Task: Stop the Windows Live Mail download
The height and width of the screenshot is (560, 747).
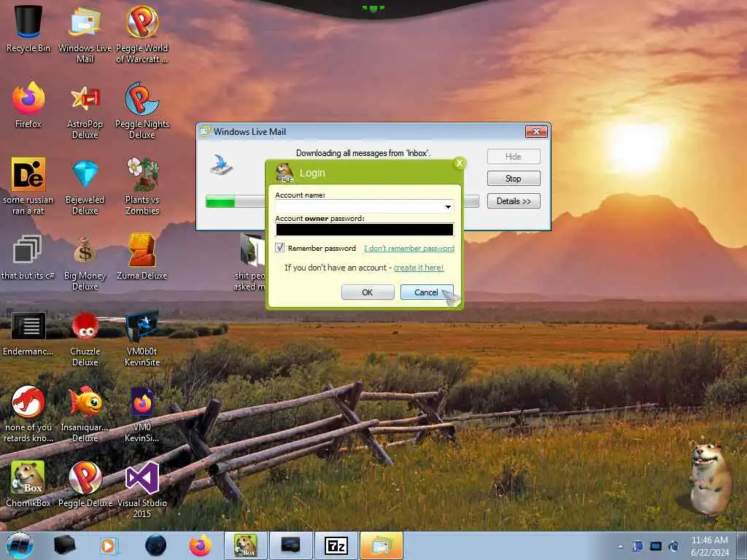Action: pos(514,179)
